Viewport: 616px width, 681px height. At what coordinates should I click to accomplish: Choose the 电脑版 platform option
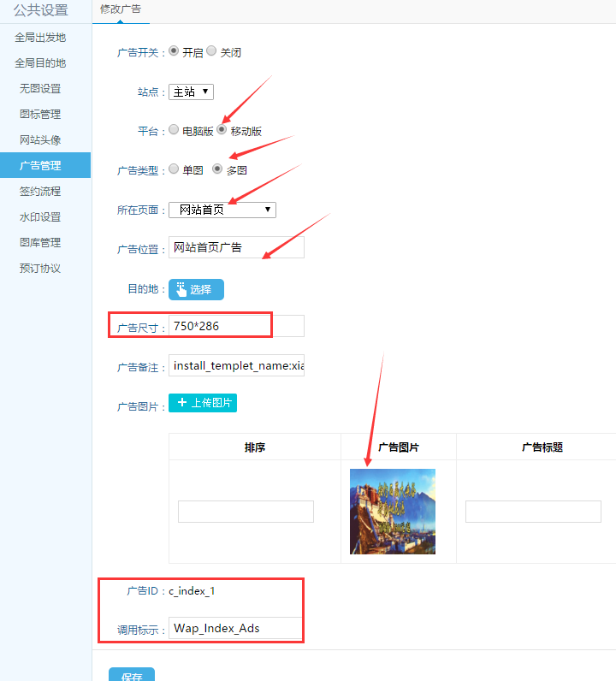pos(174,130)
